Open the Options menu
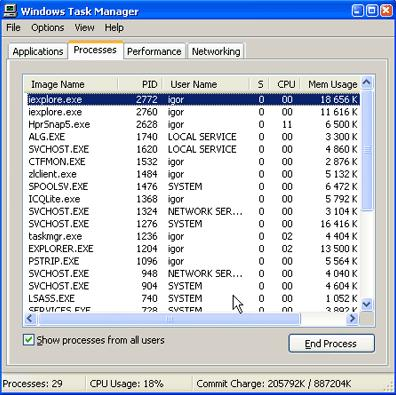Image resolution: width=396 pixels, height=395 pixels. coord(48,28)
